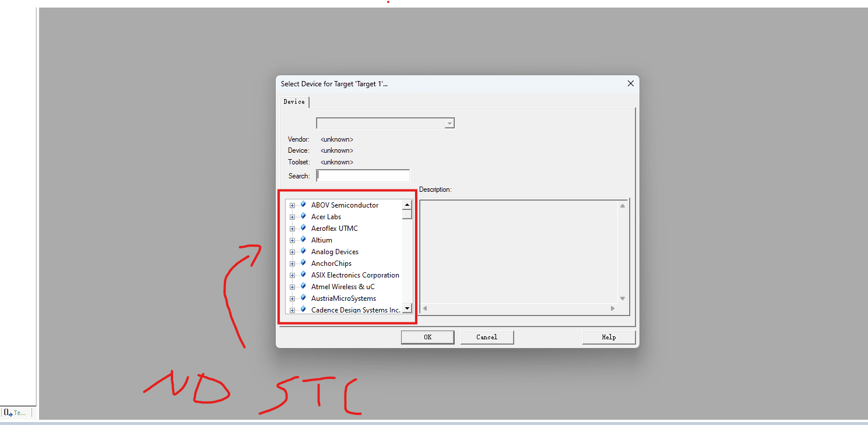Click Description box scroll left arrow

pyautogui.click(x=425, y=308)
